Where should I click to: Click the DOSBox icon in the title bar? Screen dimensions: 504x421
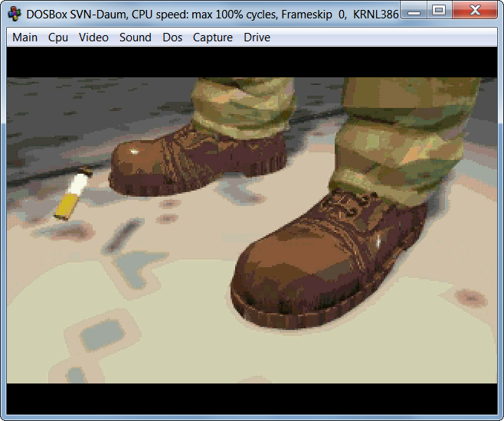click(14, 13)
